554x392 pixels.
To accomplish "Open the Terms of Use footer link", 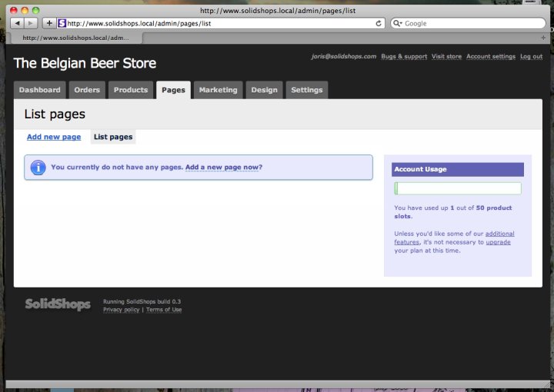I will click(164, 310).
